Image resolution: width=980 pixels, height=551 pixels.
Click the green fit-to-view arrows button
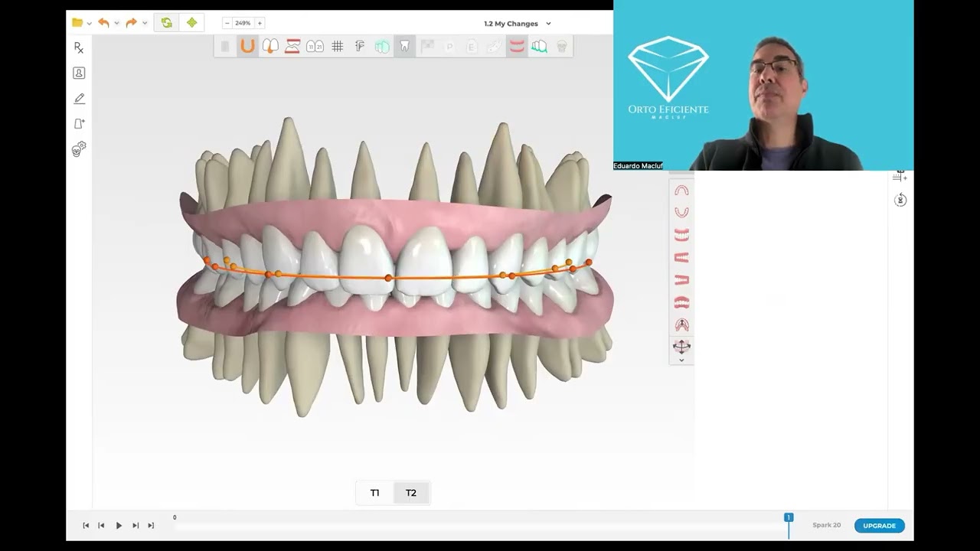point(191,23)
